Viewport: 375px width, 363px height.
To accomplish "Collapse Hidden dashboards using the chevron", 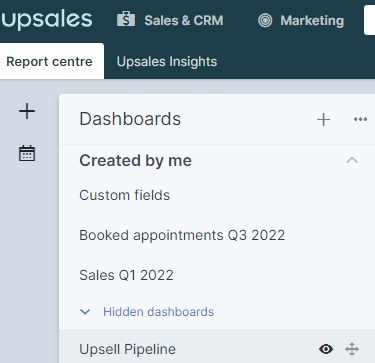I will (x=85, y=312).
